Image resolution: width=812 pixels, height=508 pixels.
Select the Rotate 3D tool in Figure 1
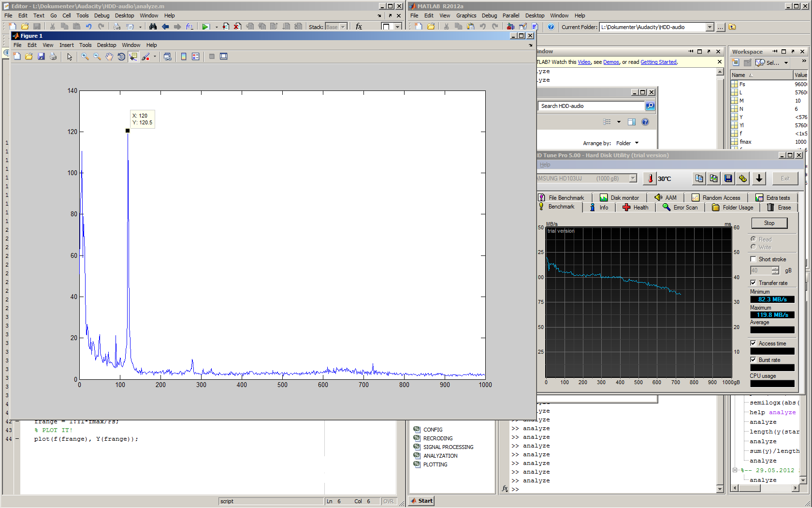pyautogui.click(x=121, y=57)
